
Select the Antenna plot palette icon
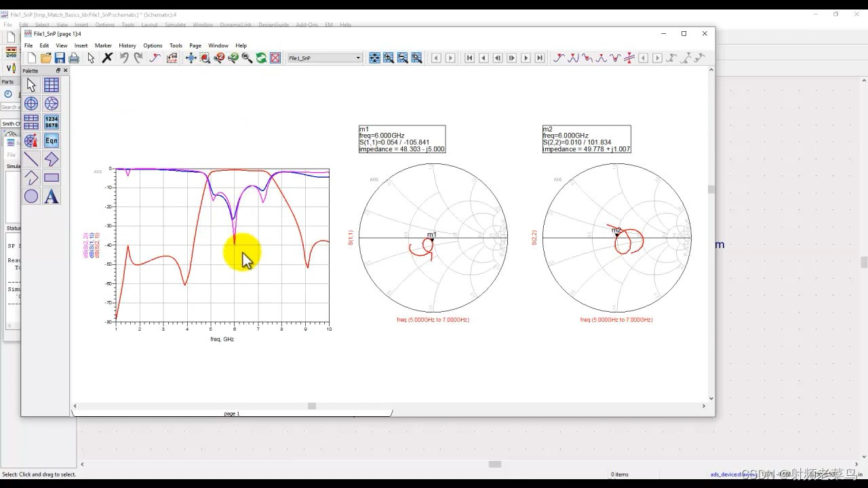31,140
